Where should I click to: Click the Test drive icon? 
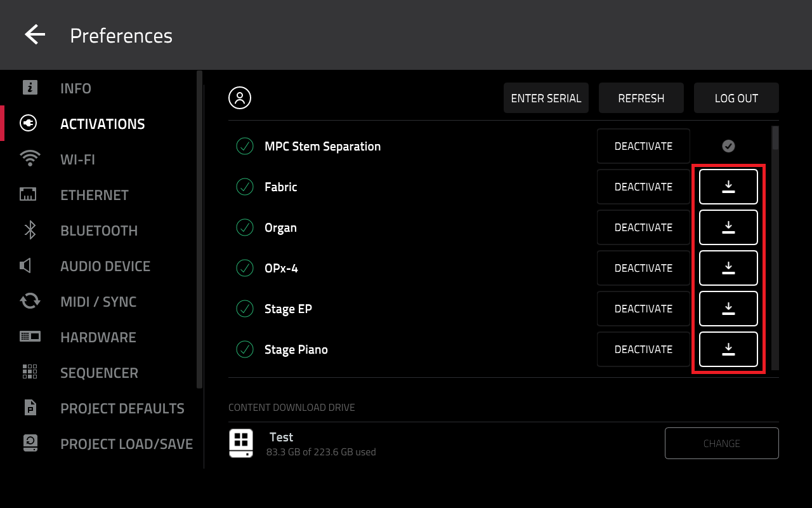[x=241, y=443]
